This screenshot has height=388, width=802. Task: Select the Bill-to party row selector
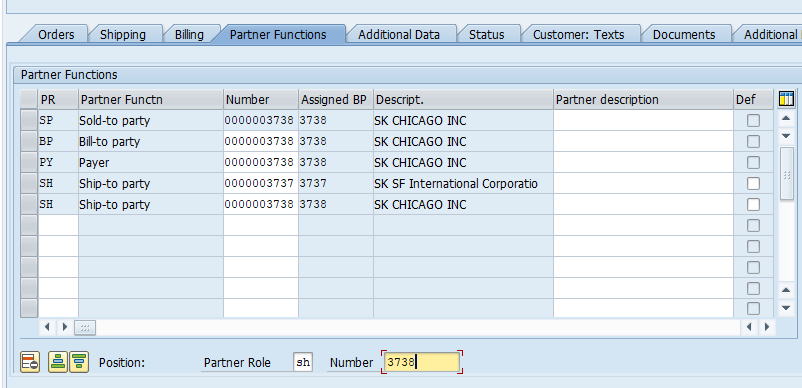(x=29, y=142)
